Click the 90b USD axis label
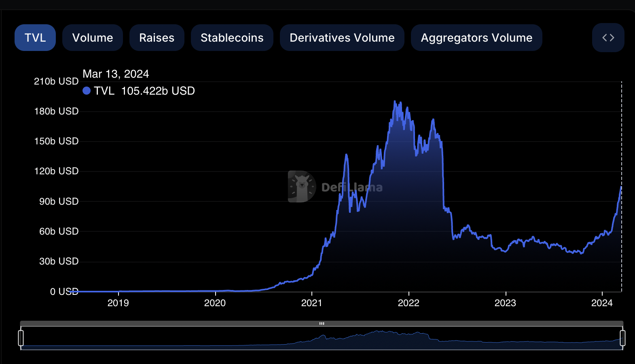Viewport: 635px width, 364px height. 59,201
